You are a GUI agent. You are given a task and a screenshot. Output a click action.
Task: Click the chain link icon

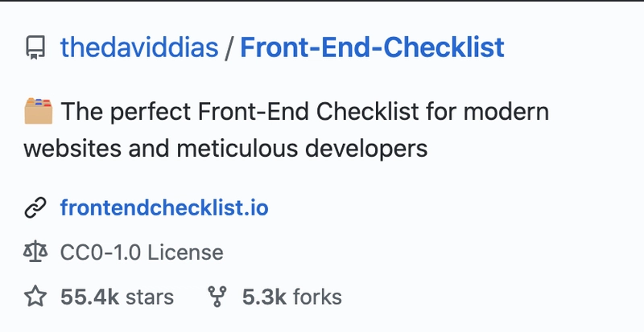[x=35, y=207]
